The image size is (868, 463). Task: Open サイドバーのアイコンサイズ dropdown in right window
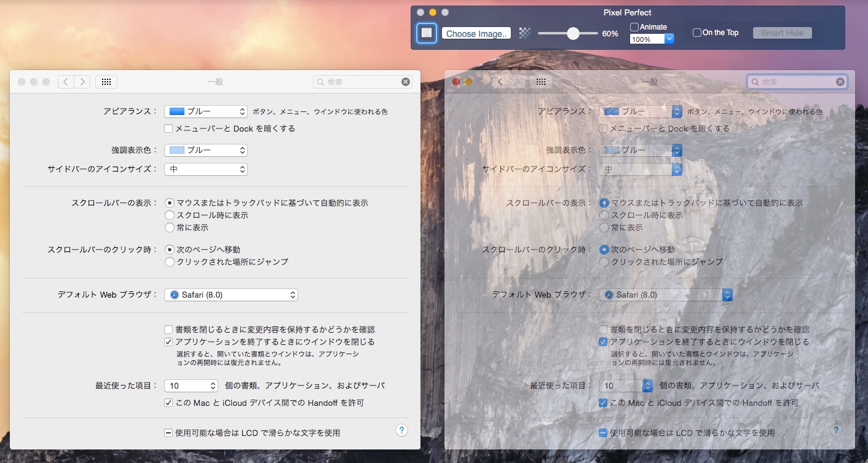click(x=641, y=169)
